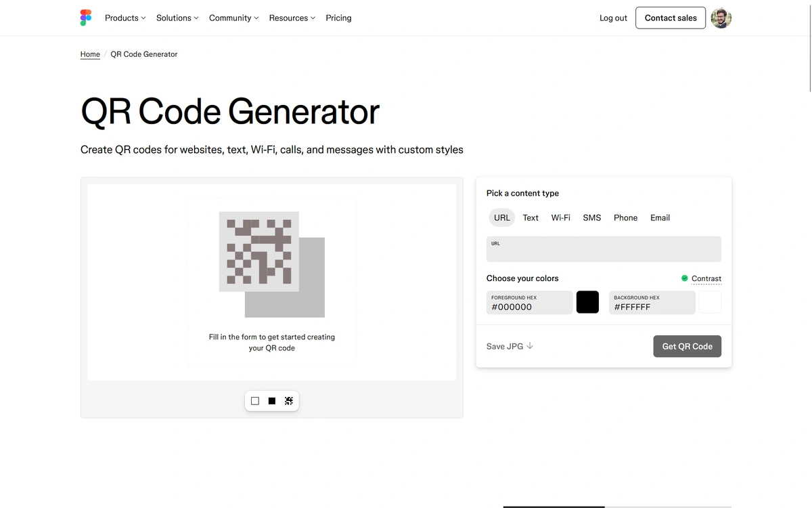The width and height of the screenshot is (812, 508).
Task: Expand the Solutions menu
Action: pyautogui.click(x=177, y=18)
